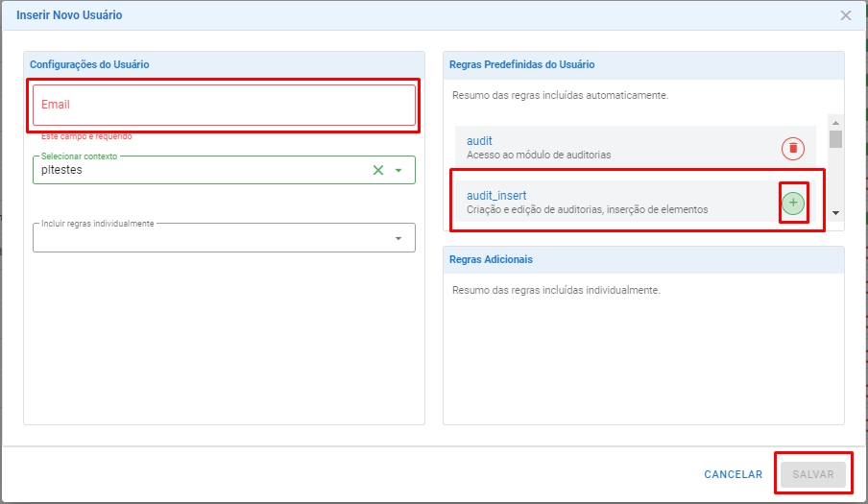
Task: Focus the Email input field
Action: [224, 105]
